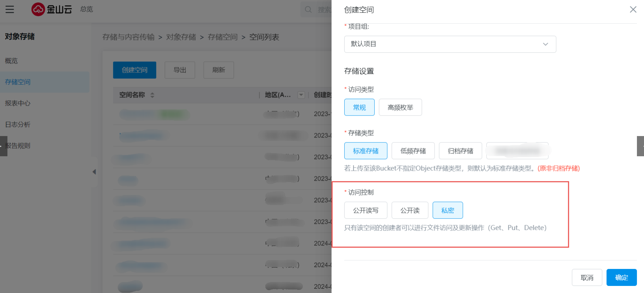Click the red 原非归档存储 note
Image resolution: width=644 pixels, height=293 pixels.
click(559, 168)
